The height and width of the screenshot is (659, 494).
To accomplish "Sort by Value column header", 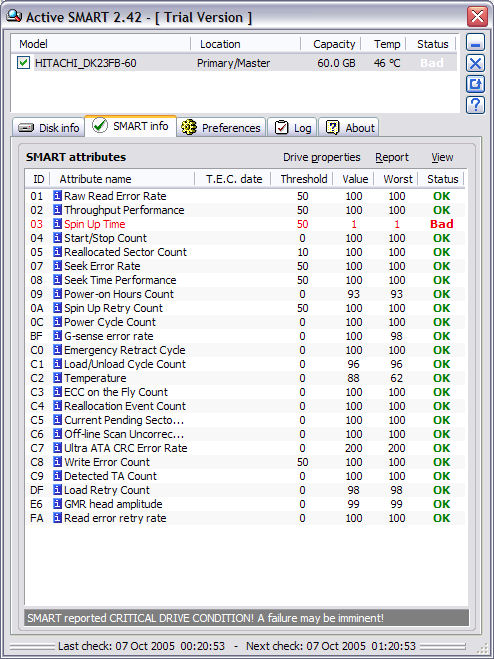I will tap(354, 179).
